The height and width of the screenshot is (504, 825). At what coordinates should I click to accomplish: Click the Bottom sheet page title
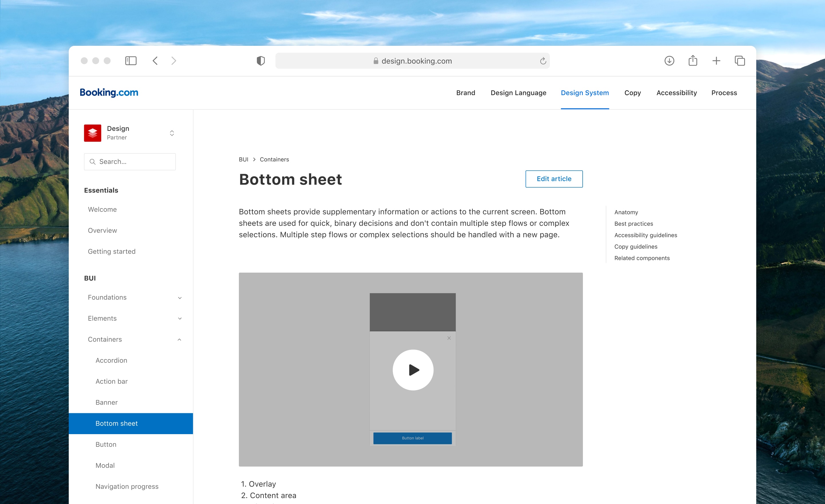(290, 179)
